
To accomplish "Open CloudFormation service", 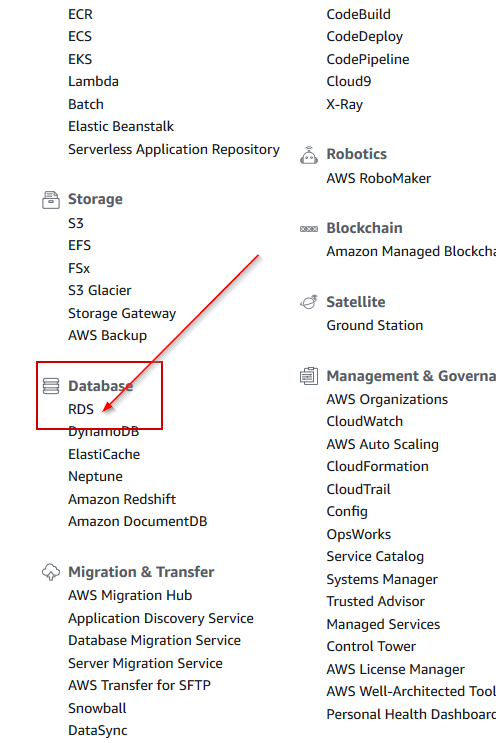I will click(378, 466).
